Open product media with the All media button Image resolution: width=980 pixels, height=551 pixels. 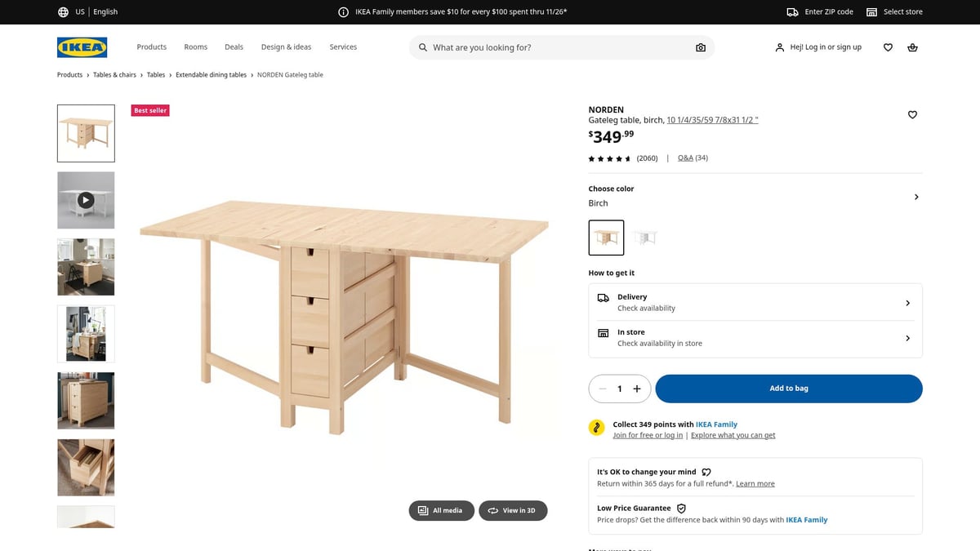click(x=441, y=510)
